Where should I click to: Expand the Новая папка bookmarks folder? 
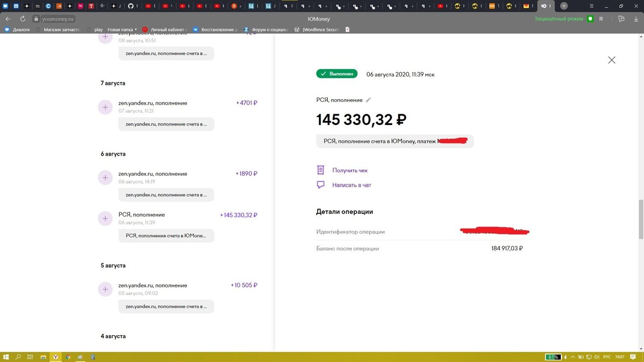coord(122,29)
